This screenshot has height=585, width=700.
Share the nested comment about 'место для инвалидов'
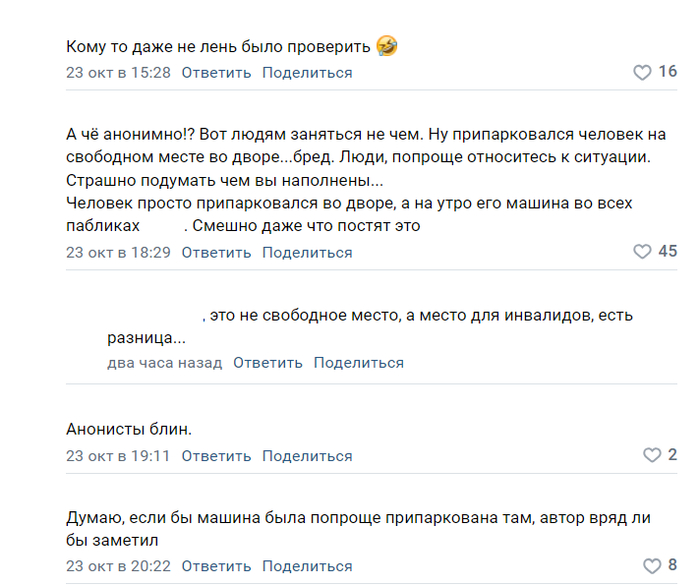pyautogui.click(x=359, y=363)
